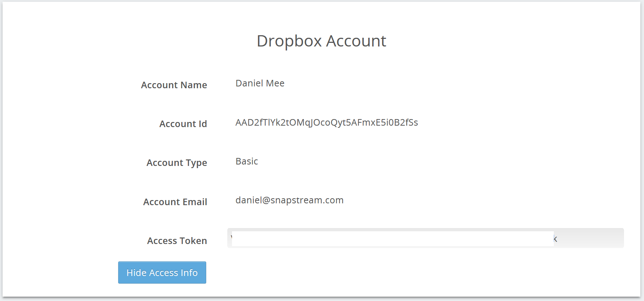
Task: Select the account type value Basic
Action: click(x=247, y=161)
